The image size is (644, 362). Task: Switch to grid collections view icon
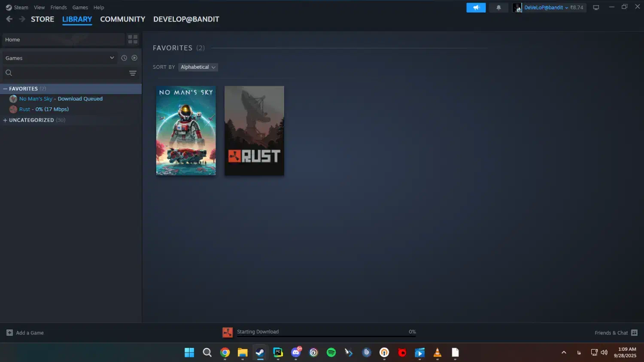(133, 40)
